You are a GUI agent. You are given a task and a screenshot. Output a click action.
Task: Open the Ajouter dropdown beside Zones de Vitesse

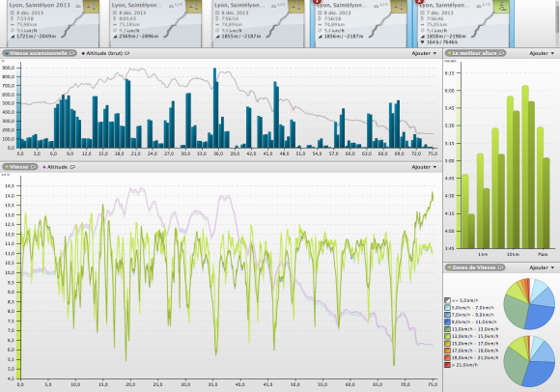point(542,267)
